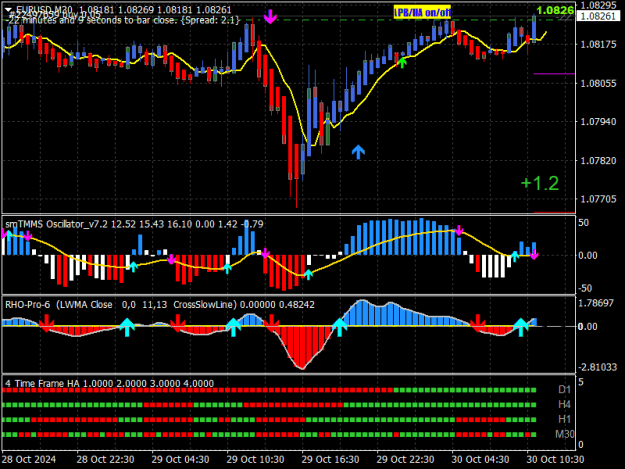Image resolution: width=625 pixels, height=469 pixels.
Task: Click the 28 Oct 2024 time label
Action: 29,459
